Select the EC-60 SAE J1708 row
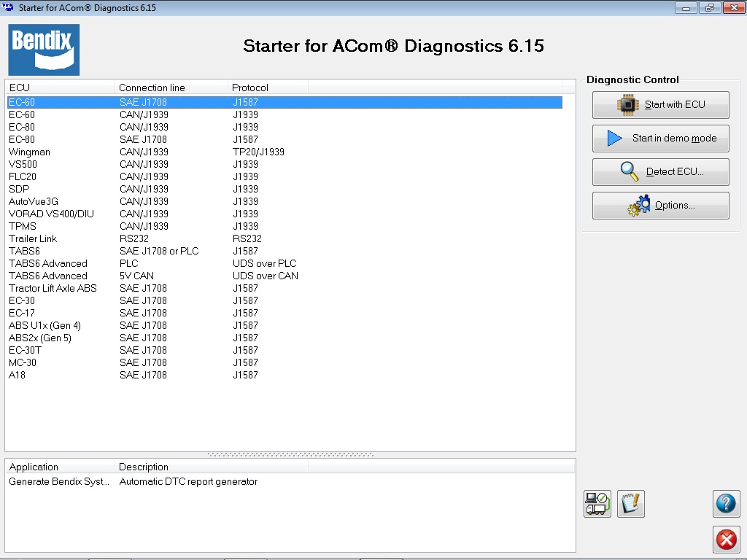Screen dimensions: 747x560 [285, 102]
